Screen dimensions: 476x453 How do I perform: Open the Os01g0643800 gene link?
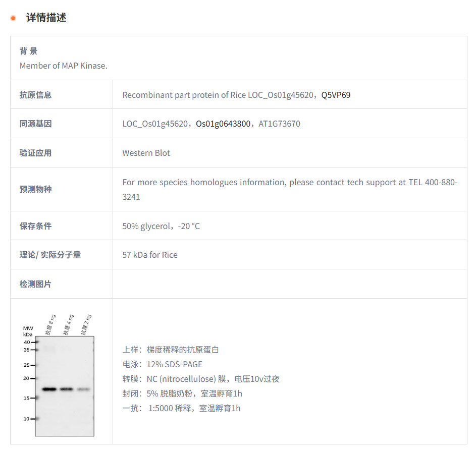[223, 124]
